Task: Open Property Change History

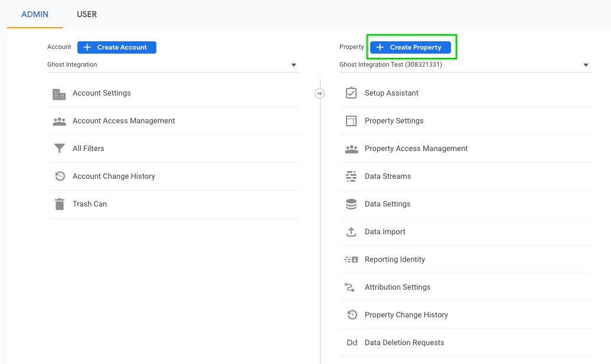Action: [406, 315]
